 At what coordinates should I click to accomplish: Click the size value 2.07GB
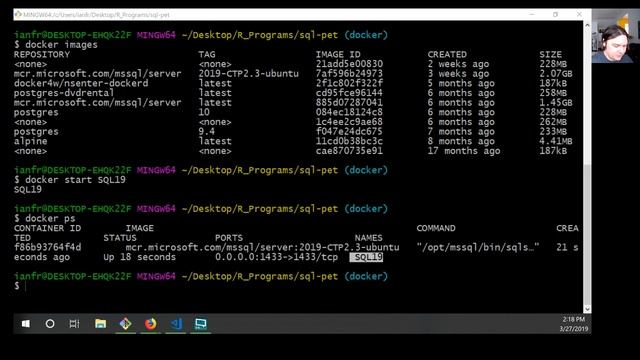[556, 74]
